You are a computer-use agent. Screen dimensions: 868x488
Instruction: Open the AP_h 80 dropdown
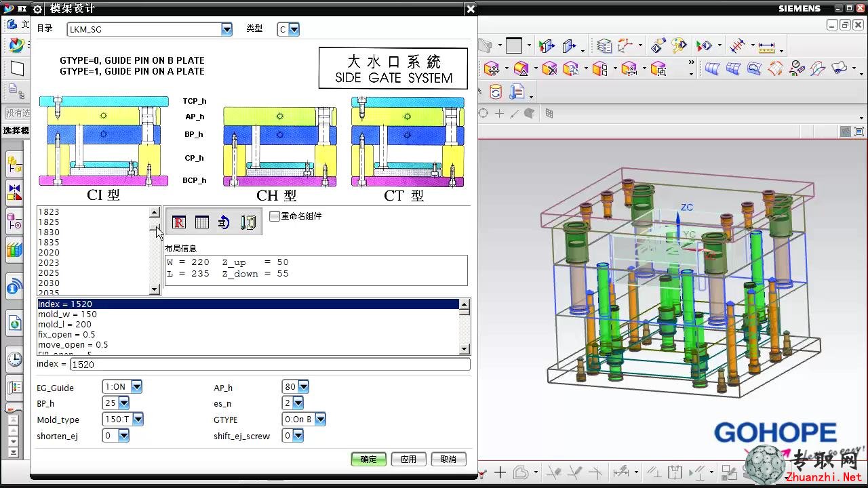tap(303, 386)
